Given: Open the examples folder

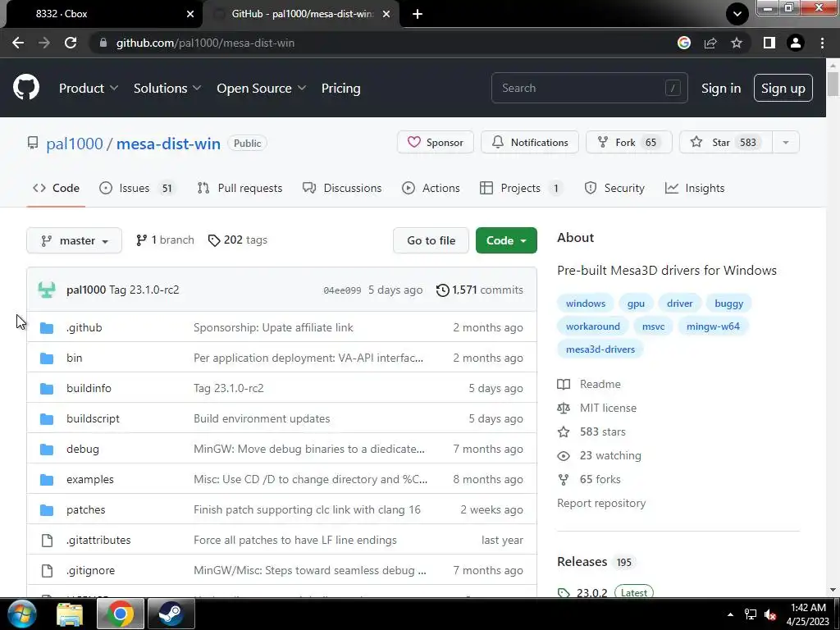Looking at the screenshot, I should pyautogui.click(x=90, y=479).
